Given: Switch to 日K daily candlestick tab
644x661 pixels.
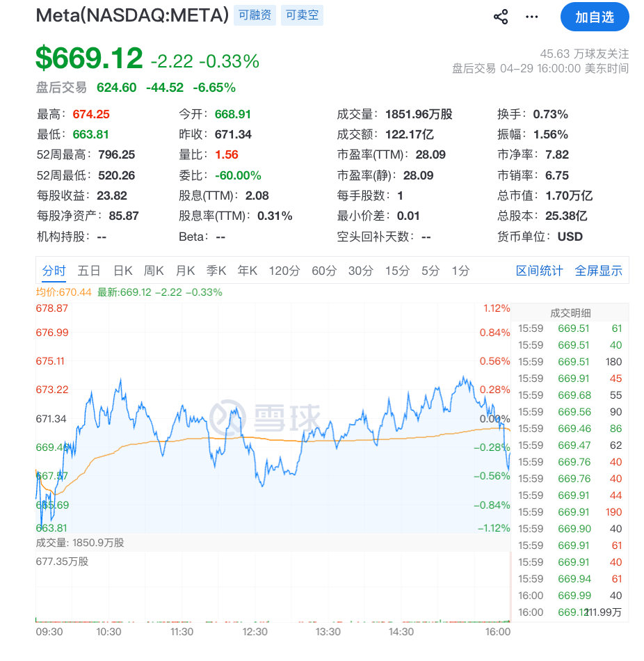Looking at the screenshot, I should coord(122,271).
